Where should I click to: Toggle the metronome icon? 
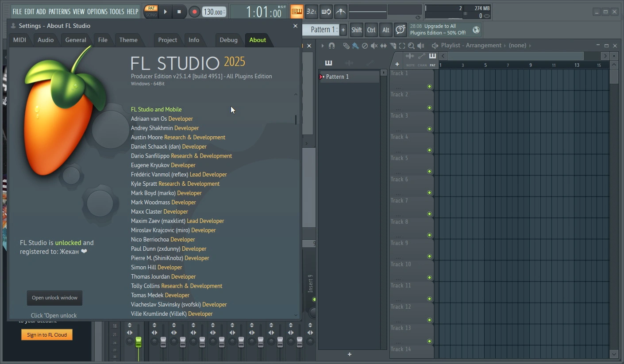(340, 12)
